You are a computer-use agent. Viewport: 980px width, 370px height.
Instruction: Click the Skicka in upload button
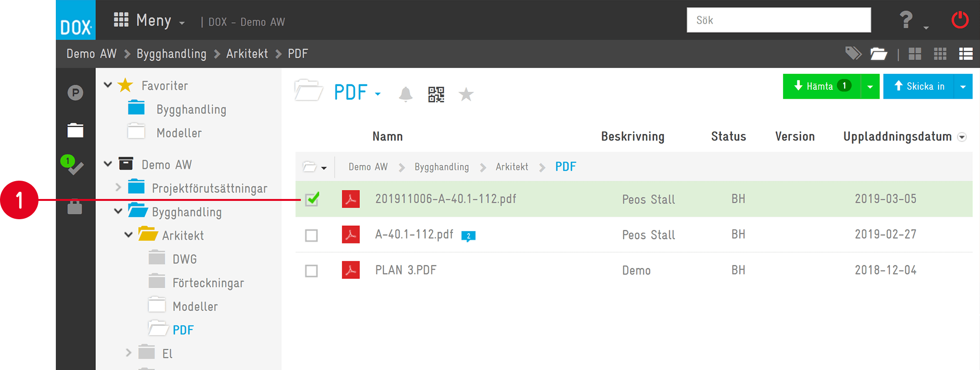tap(918, 87)
